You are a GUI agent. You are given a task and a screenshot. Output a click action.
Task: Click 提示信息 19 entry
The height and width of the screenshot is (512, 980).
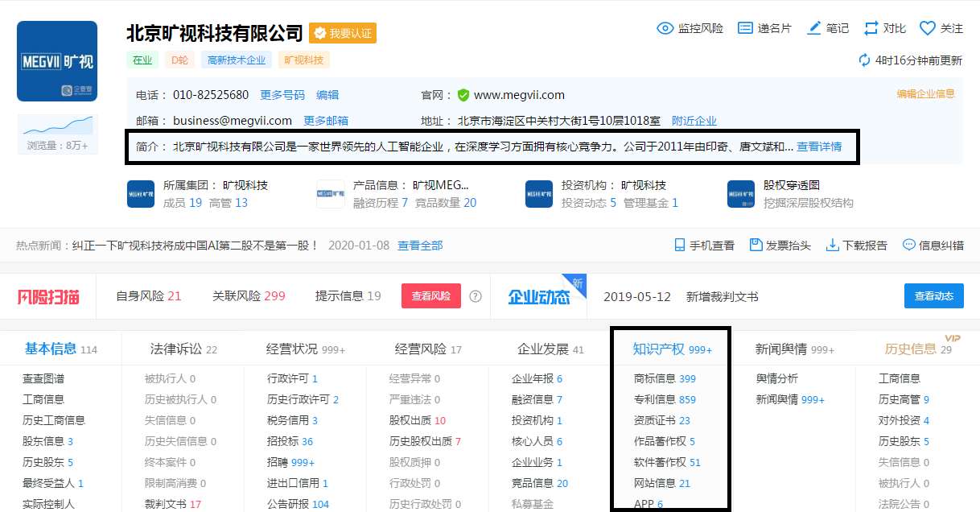pyautogui.click(x=348, y=296)
